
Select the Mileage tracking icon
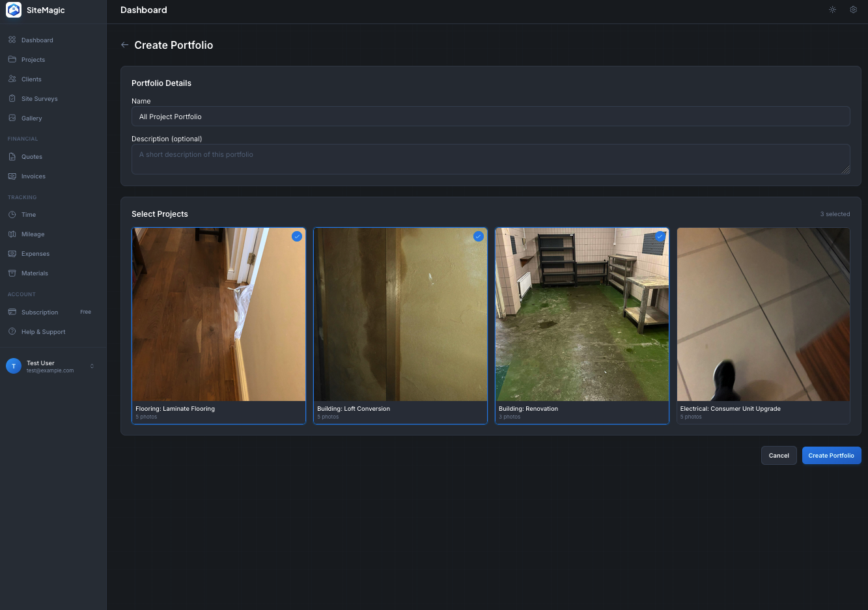(11, 234)
